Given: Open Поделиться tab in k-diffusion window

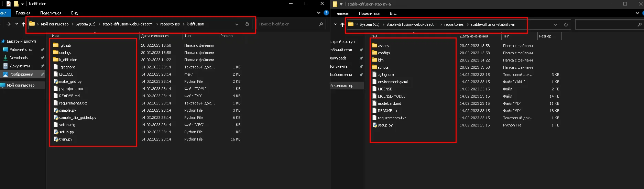Looking at the screenshot, I should [x=51, y=13].
